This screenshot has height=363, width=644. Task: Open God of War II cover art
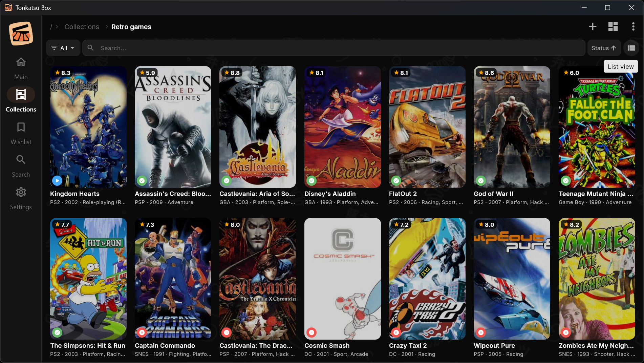pyautogui.click(x=512, y=127)
